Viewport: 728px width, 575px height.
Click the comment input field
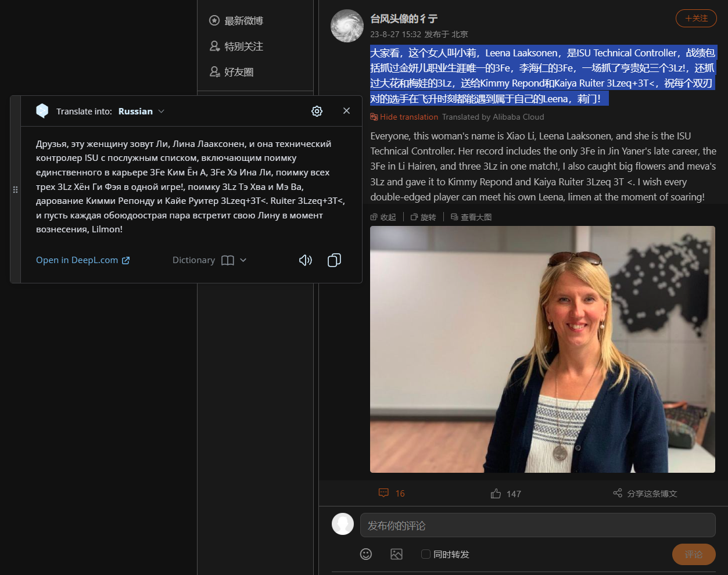tap(537, 526)
